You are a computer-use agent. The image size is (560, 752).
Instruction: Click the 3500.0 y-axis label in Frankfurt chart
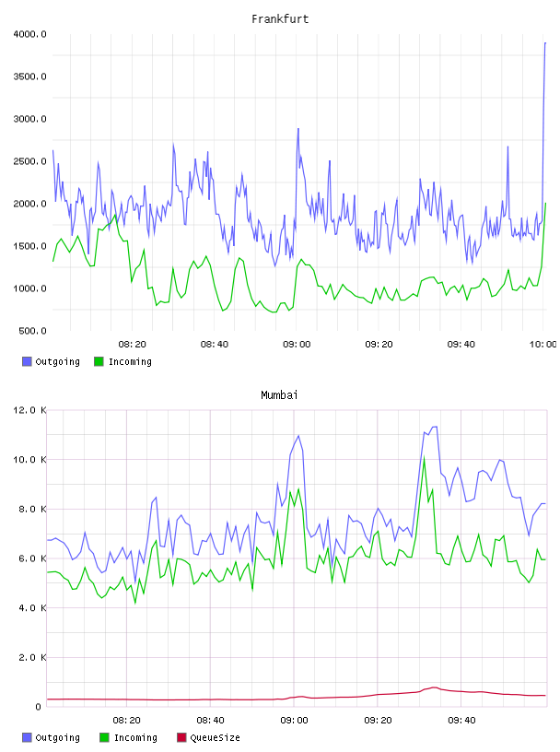(29, 76)
